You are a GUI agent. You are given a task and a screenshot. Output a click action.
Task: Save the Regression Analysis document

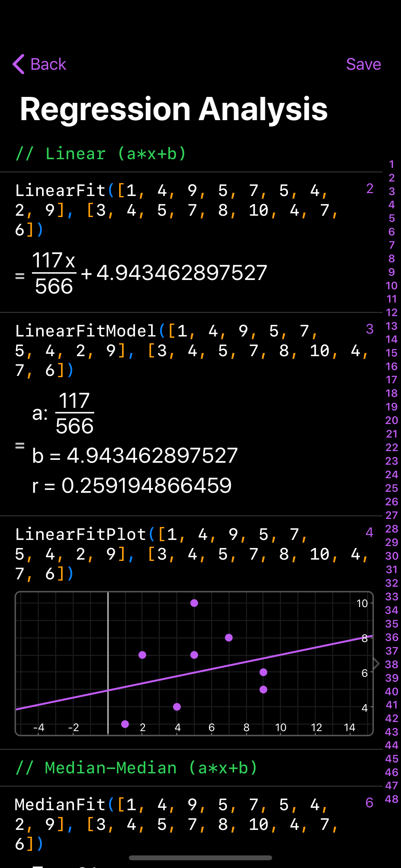tap(363, 64)
